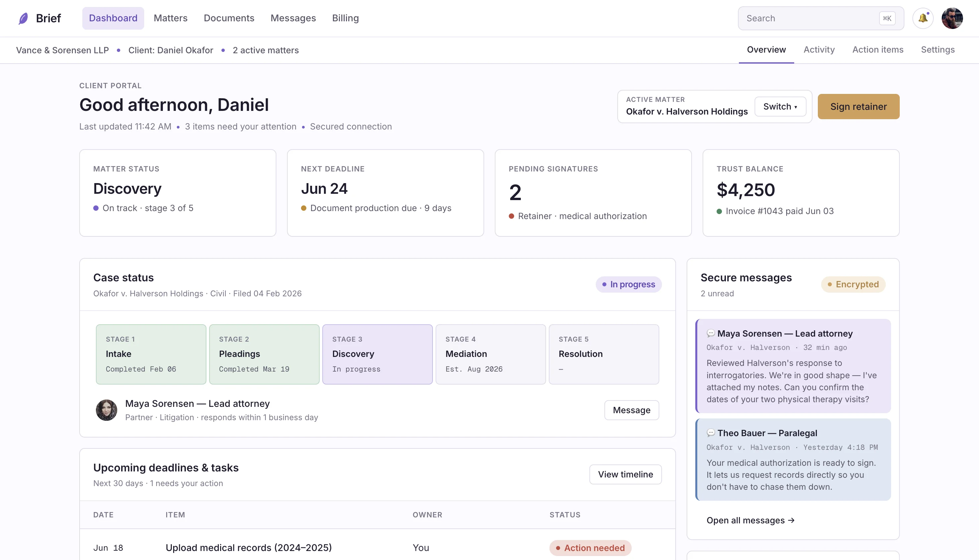Open all messages link
The width and height of the screenshot is (979, 560).
[750, 520]
